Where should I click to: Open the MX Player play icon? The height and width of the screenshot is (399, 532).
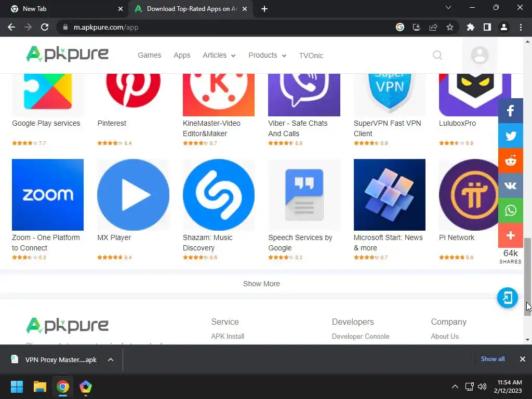click(x=133, y=195)
